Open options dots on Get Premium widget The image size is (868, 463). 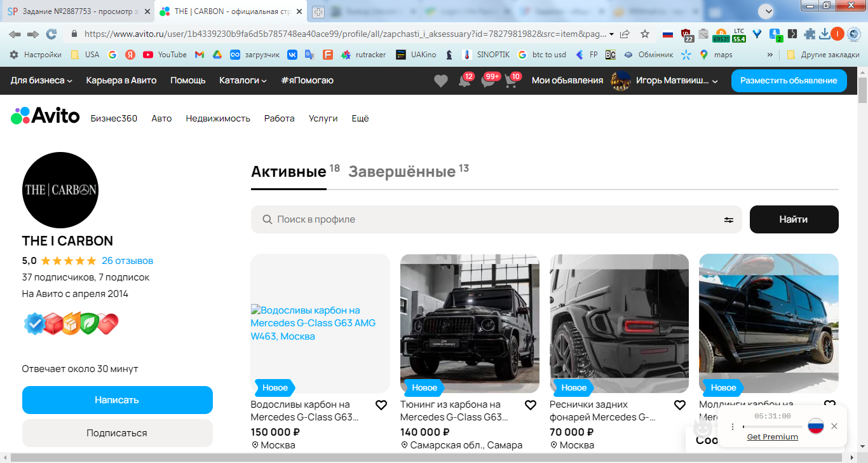coord(733,426)
